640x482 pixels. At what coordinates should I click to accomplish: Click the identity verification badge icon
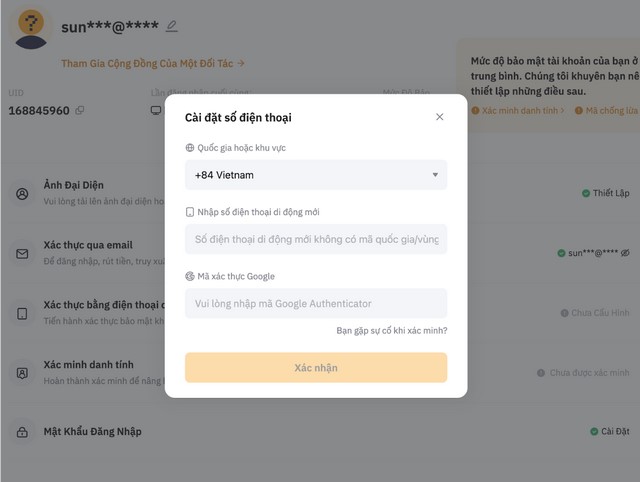coord(22,373)
